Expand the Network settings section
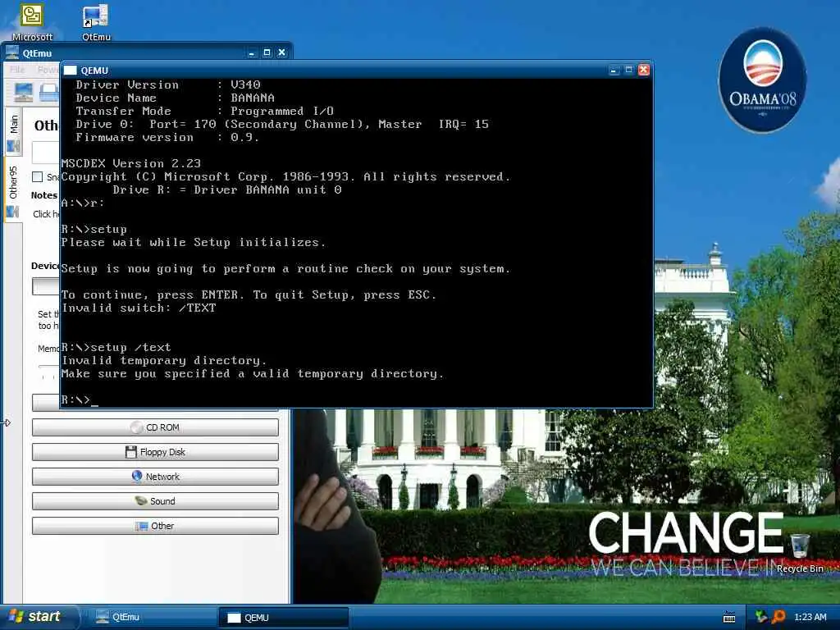Image resolution: width=840 pixels, height=630 pixels. point(155,477)
